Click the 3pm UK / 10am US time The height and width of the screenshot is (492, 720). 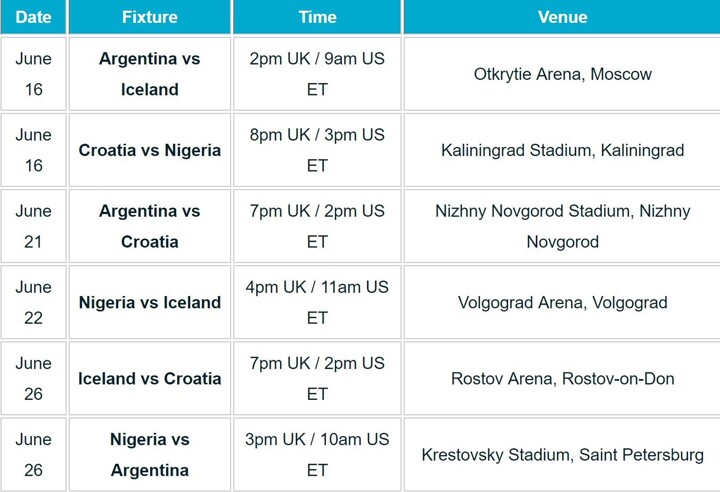317,454
